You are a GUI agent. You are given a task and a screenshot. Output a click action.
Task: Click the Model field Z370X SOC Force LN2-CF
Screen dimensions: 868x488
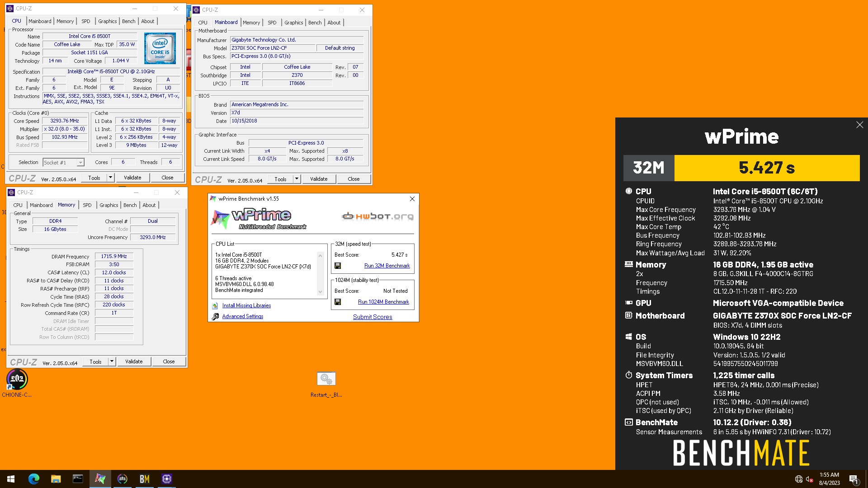pyautogui.click(x=273, y=48)
